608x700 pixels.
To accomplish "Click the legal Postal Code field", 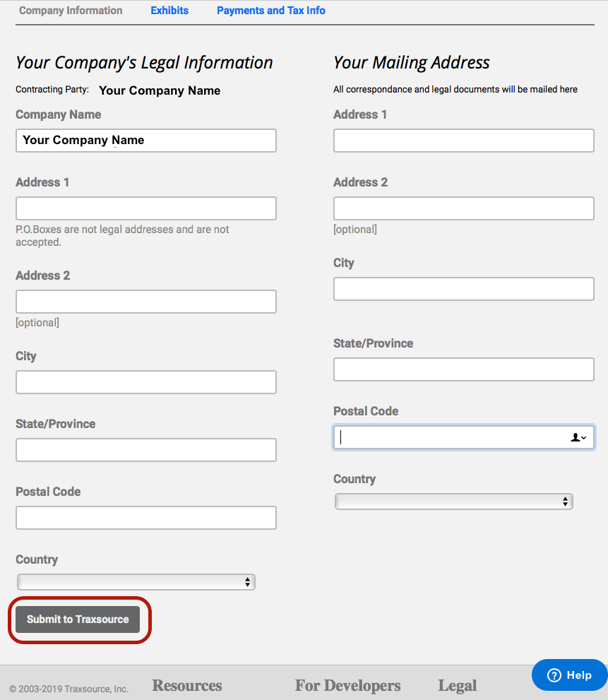I will click(145, 518).
